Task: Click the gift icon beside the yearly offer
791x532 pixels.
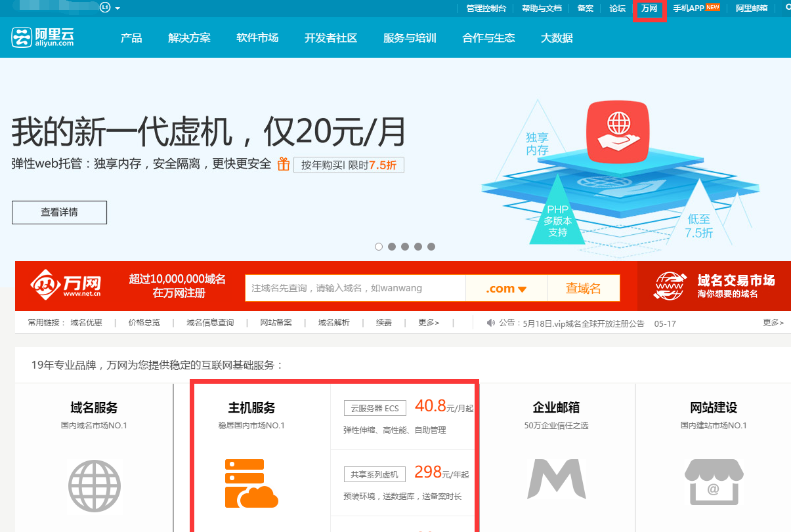Action: coord(284,164)
